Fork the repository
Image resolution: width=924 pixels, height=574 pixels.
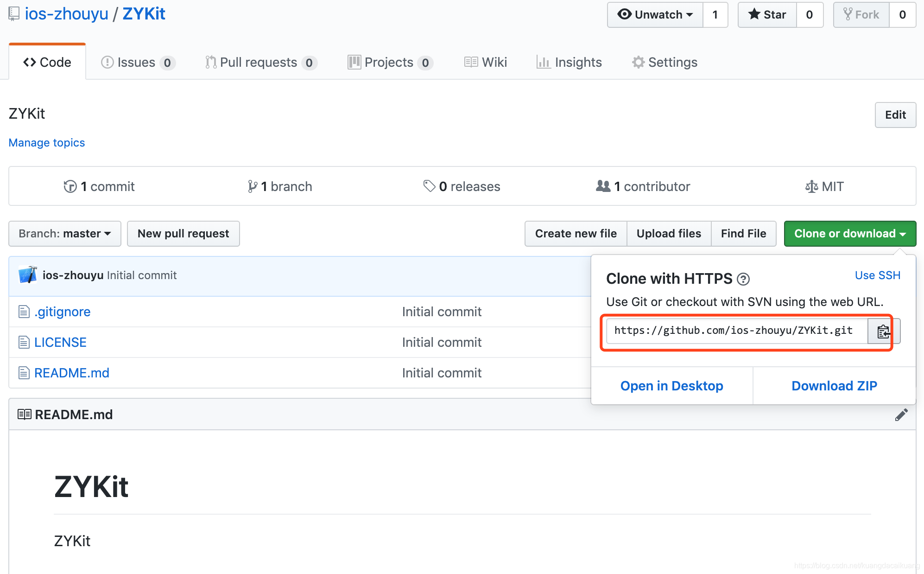tap(861, 15)
